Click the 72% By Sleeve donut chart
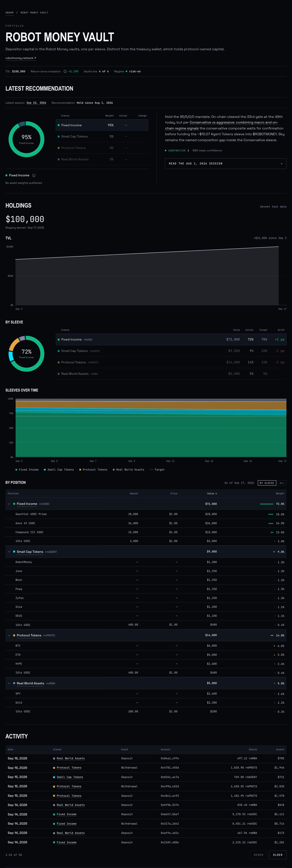The width and height of the screenshot is (292, 868). click(x=26, y=353)
